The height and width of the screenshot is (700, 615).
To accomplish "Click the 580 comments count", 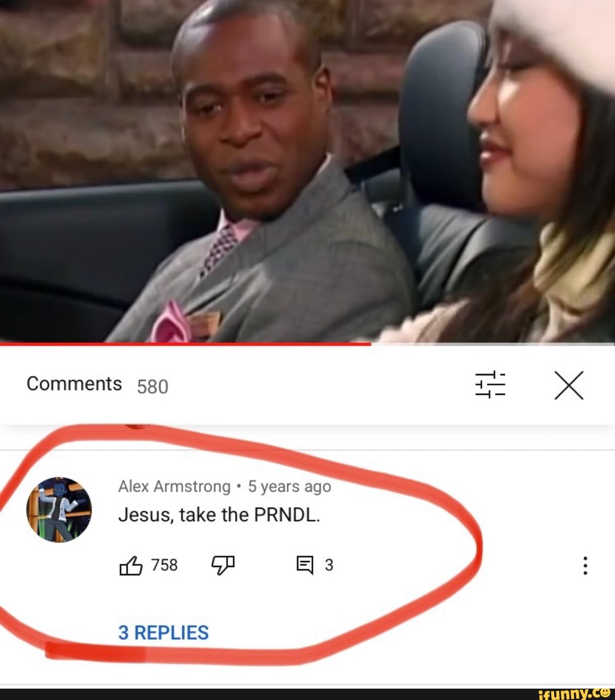I will [153, 387].
